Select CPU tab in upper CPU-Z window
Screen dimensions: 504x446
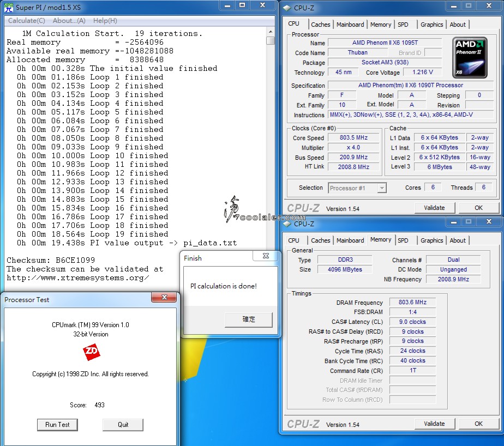pos(294,24)
